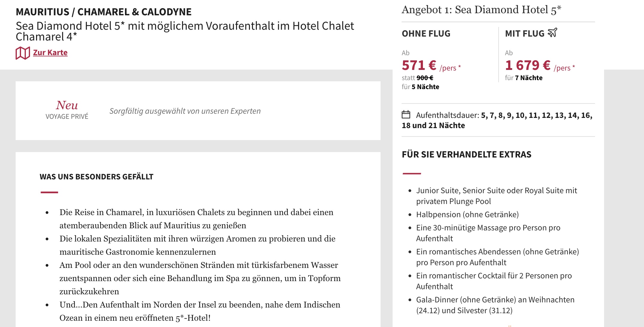Click the crossed-out 900 € price
The width and height of the screenshot is (644, 327).
click(425, 78)
